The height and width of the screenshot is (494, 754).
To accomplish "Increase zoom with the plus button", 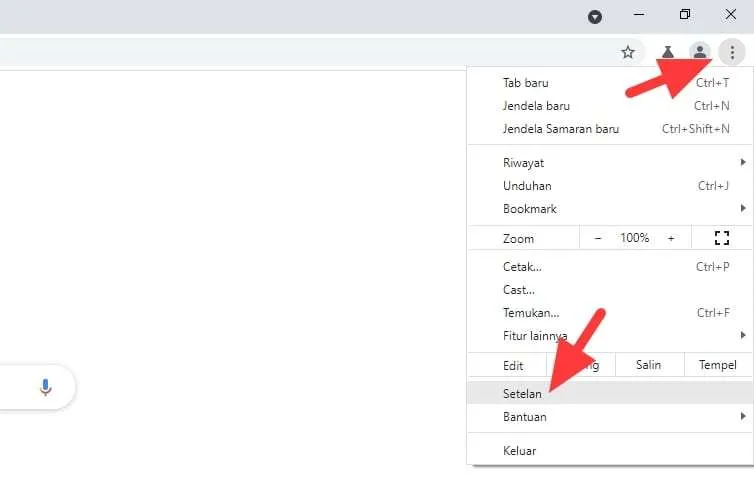I will pyautogui.click(x=671, y=238).
